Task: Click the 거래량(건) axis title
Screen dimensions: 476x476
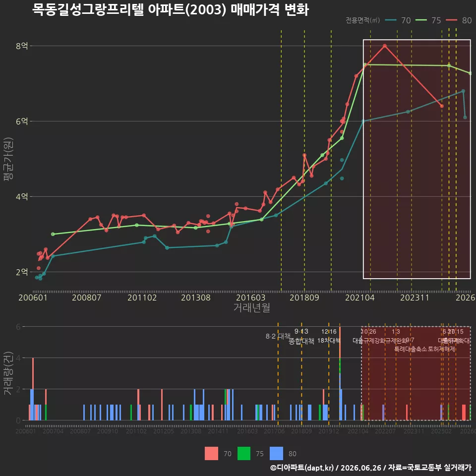Action: [7, 373]
